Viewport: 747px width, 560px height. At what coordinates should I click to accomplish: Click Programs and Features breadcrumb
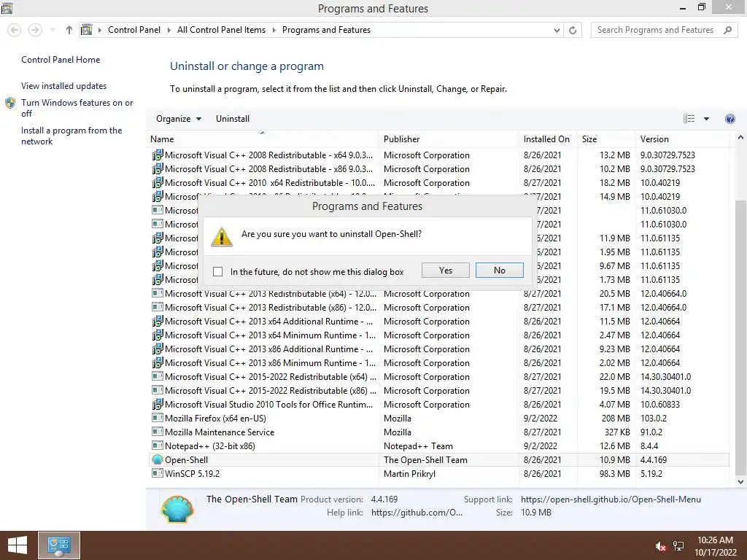326,29
